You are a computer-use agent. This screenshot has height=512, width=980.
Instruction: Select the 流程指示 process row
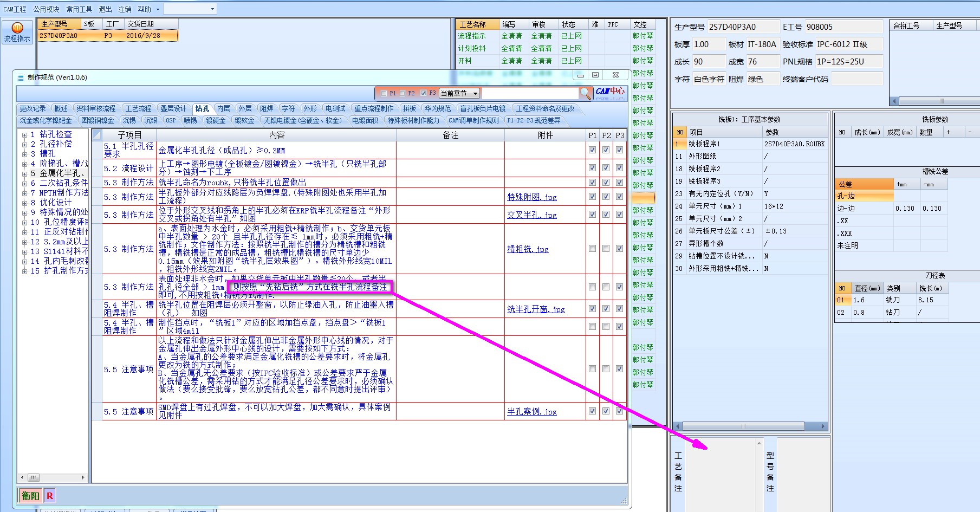(555, 36)
